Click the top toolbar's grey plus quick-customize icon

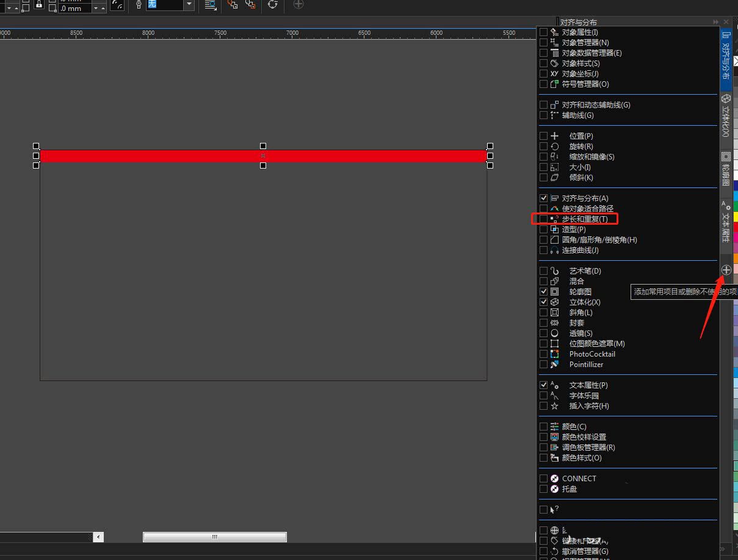[298, 4]
